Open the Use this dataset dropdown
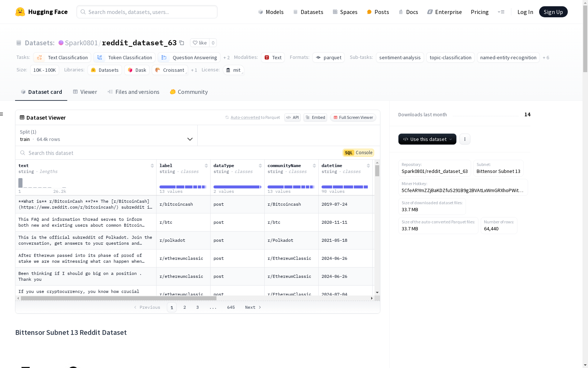Image resolution: width=588 pixels, height=368 pixels. click(427, 139)
